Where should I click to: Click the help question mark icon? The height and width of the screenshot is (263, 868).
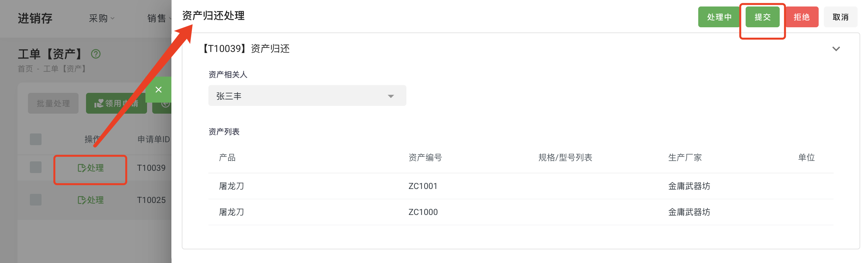click(96, 54)
